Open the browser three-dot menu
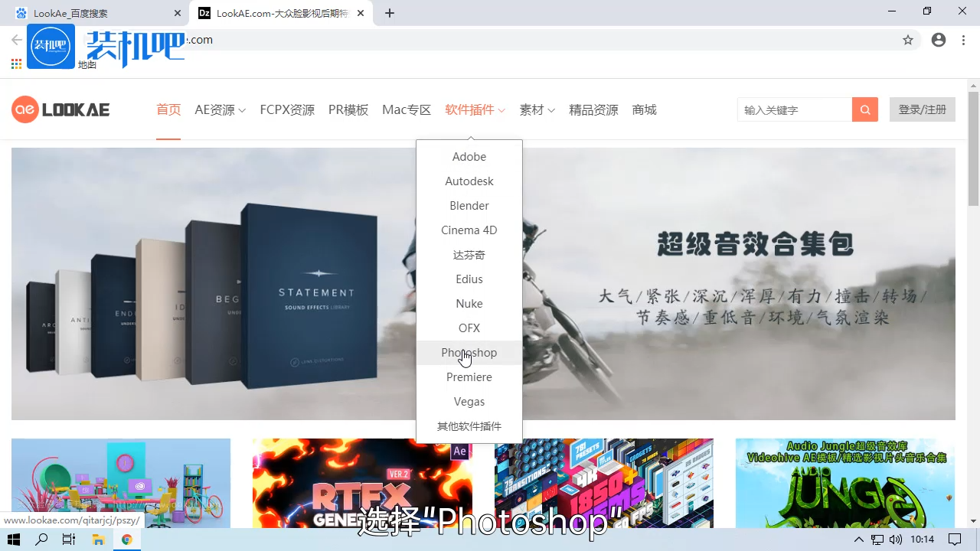The image size is (980, 551). (962, 40)
